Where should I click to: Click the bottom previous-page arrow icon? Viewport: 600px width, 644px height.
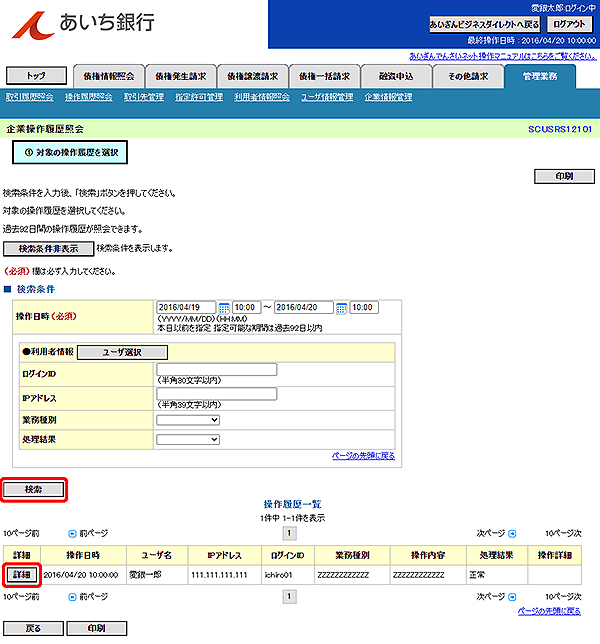click(72, 597)
